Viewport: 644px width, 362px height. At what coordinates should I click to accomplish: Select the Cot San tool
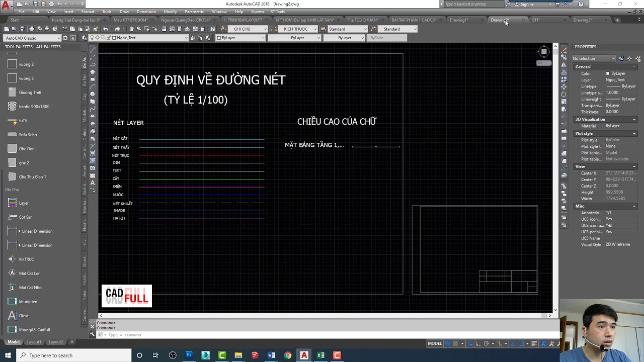pyautogui.click(x=20, y=217)
